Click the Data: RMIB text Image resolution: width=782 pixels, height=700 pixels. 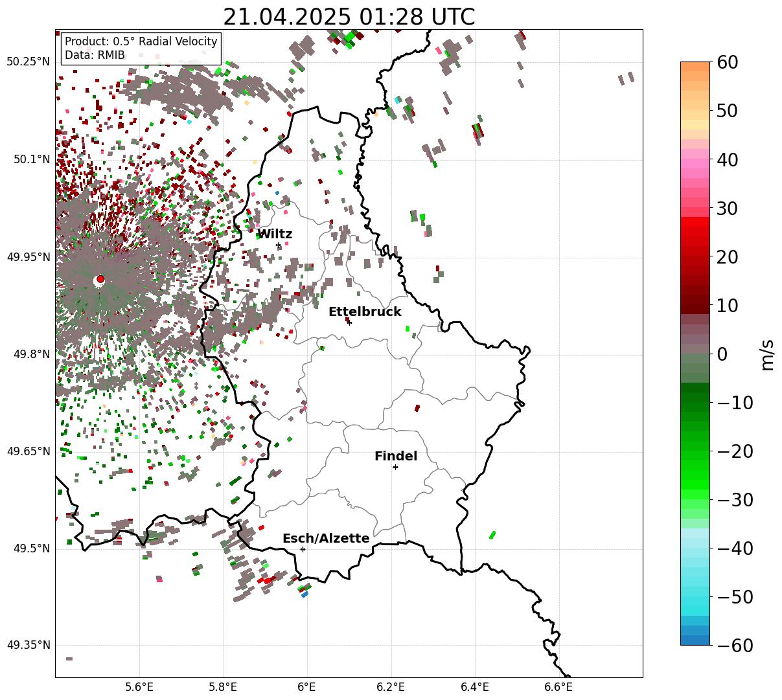pos(95,56)
